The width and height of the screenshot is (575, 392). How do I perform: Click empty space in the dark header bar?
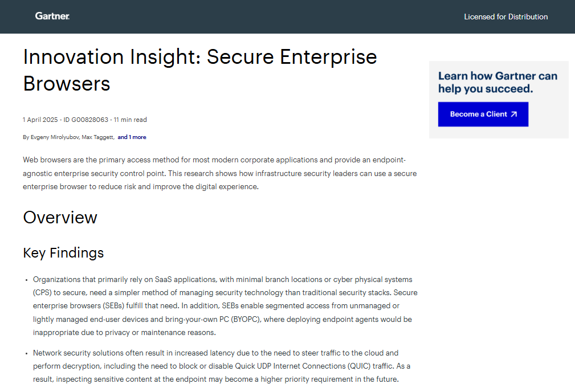tap(256, 17)
